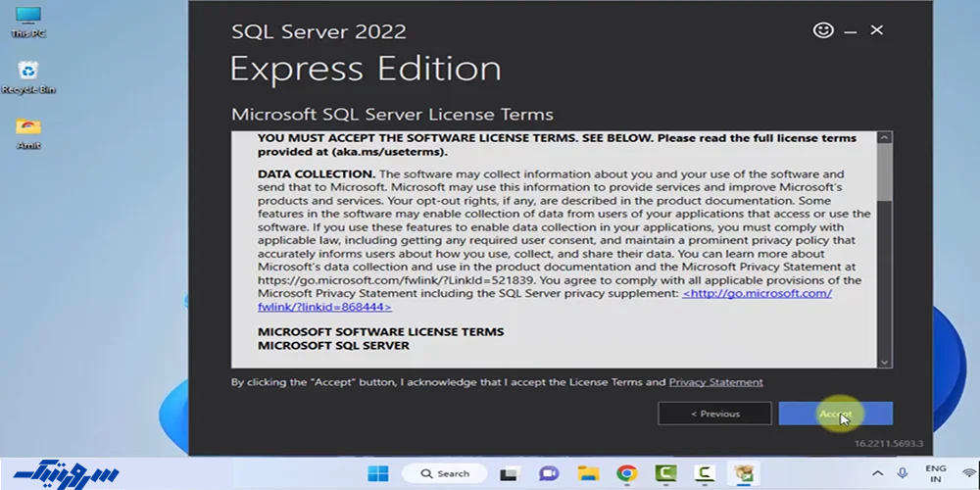Click the license scrollbar up arrow
This screenshot has height=490, width=980.
click(x=884, y=138)
